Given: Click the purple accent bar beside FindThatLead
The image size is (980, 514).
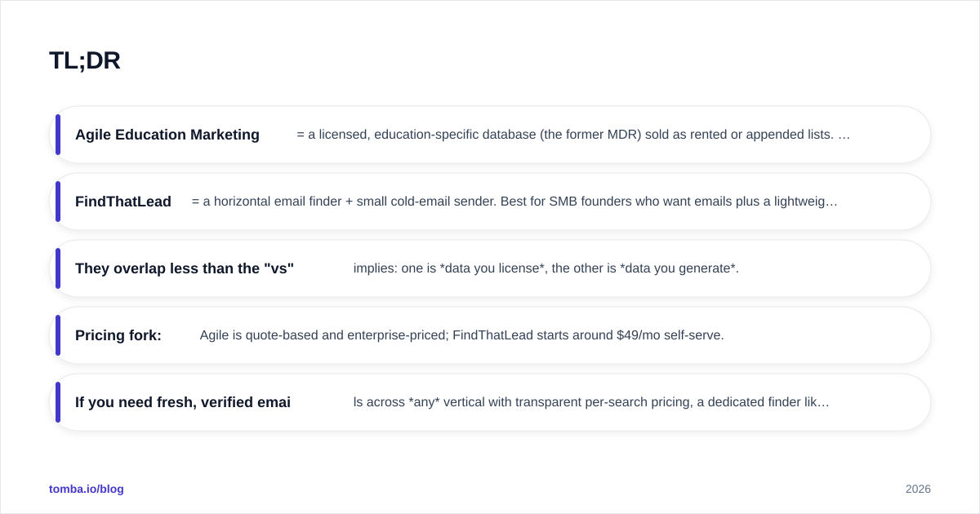Looking at the screenshot, I should click(58, 202).
